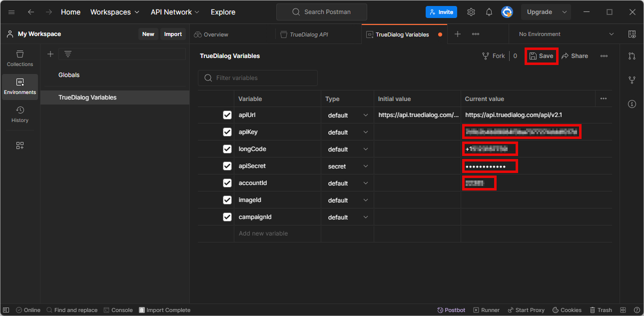The image size is (644, 316).
Task: Uncheck the imageId variable checkbox
Action: 227,200
